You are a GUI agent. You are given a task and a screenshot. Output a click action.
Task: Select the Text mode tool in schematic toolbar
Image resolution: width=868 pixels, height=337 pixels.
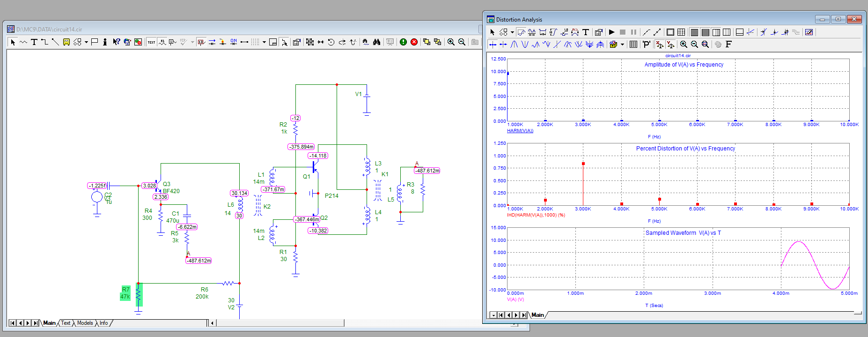tap(34, 42)
